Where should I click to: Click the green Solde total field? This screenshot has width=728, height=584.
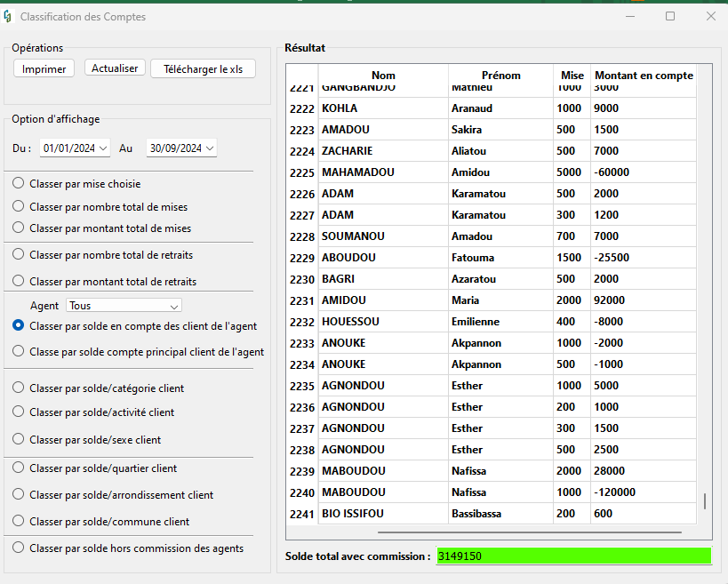[x=574, y=556]
